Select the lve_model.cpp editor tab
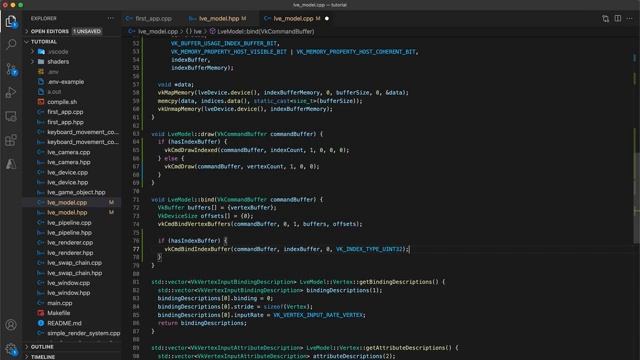The image size is (640, 360). tap(293, 18)
